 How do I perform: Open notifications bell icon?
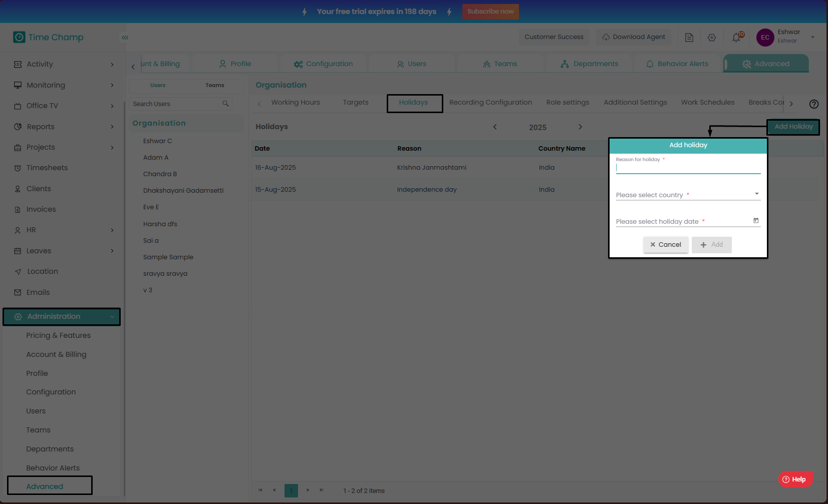pos(736,38)
